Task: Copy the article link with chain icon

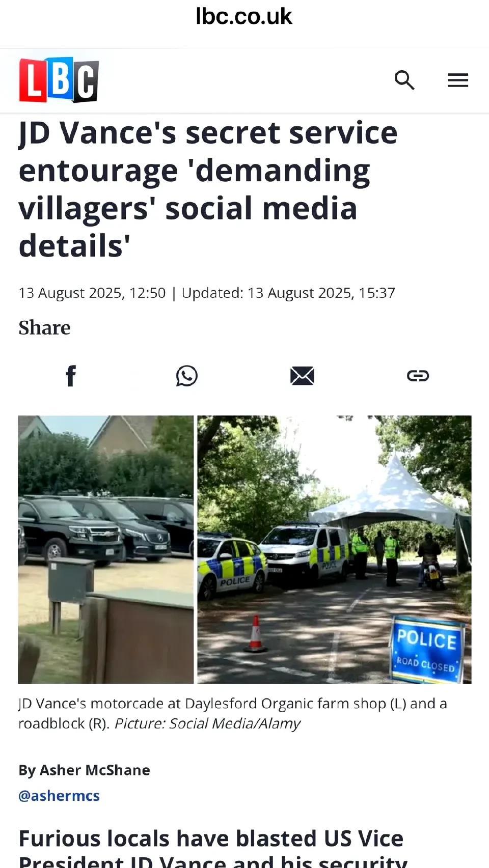Action: [418, 376]
